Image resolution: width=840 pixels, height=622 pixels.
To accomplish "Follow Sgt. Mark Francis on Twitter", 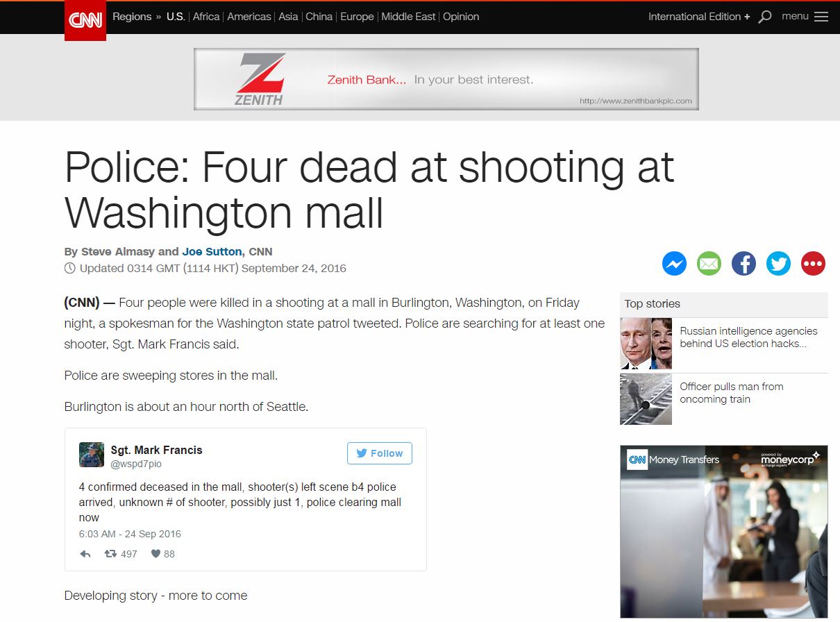I will click(x=380, y=453).
